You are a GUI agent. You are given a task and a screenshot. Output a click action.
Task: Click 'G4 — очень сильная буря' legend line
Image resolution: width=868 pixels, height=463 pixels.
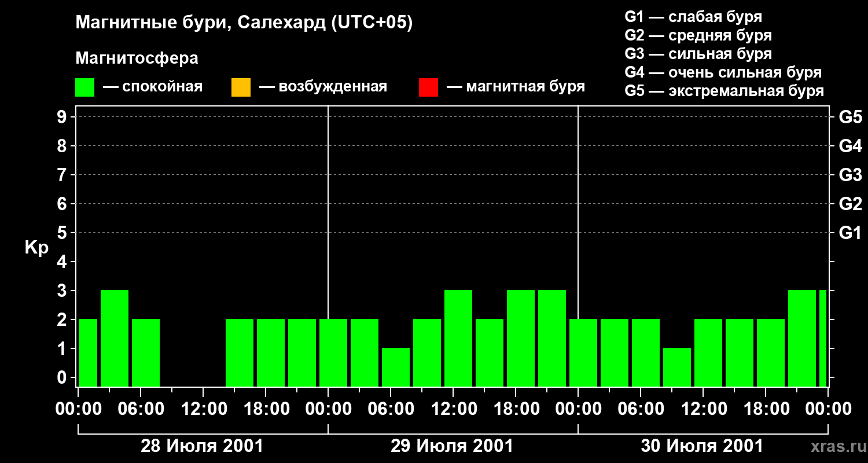(x=723, y=72)
